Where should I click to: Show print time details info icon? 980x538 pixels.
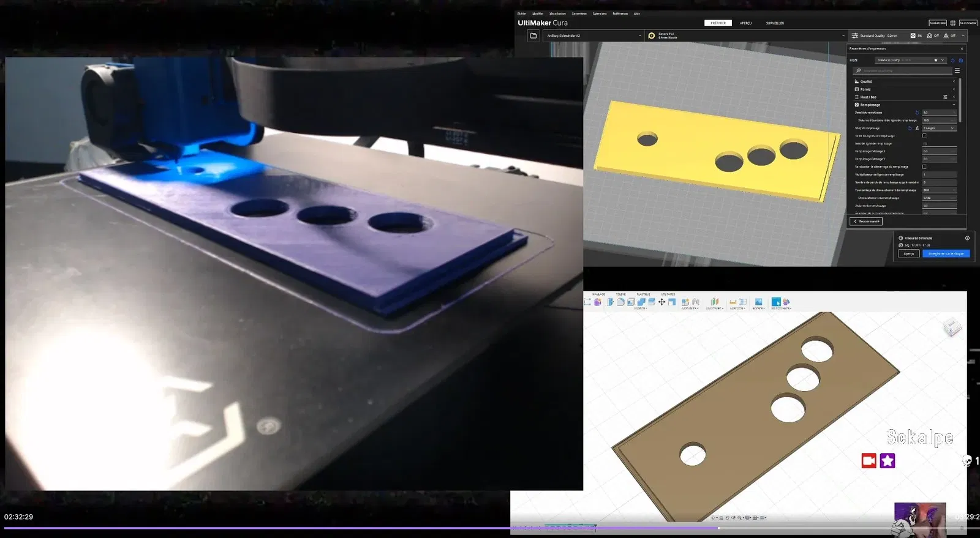pos(967,238)
